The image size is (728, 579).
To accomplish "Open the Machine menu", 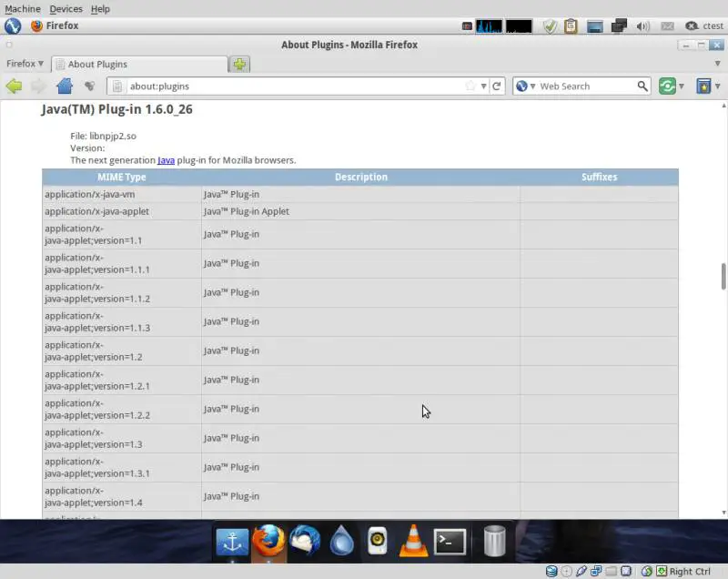I will 22,9.
